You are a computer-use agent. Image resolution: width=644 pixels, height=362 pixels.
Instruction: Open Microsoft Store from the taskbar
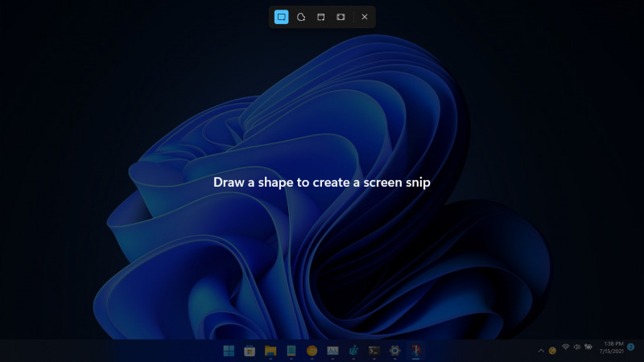tap(250, 351)
